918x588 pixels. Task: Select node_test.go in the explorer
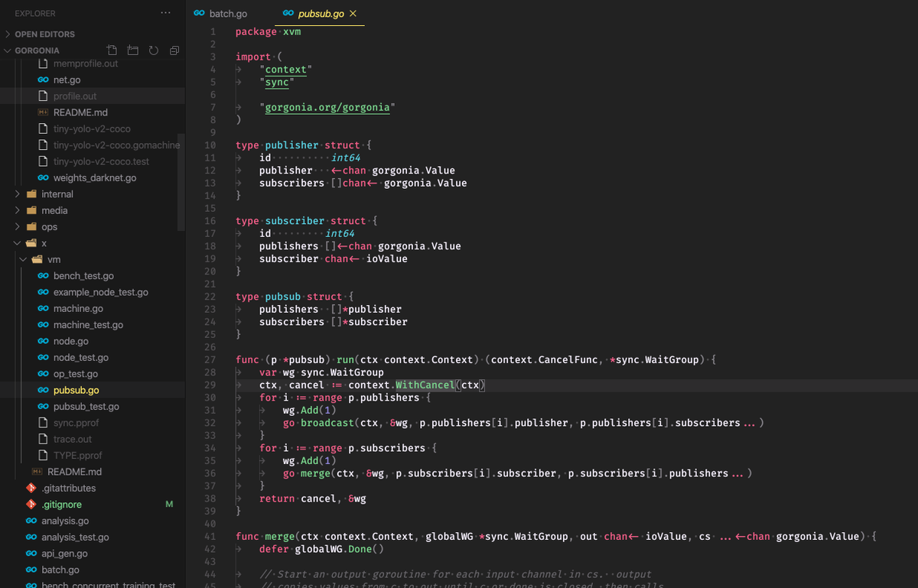coord(83,357)
